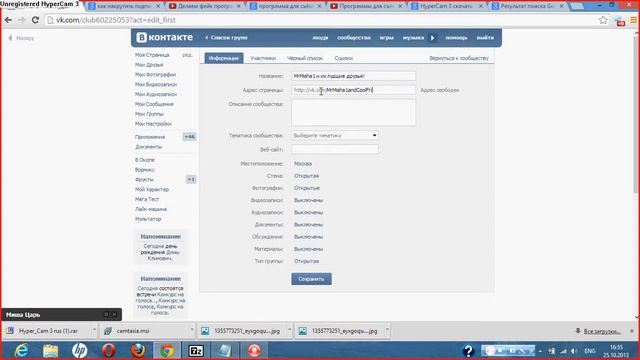
Task: Change the Аудиозаписи setting Выключены
Action: (x=309, y=213)
